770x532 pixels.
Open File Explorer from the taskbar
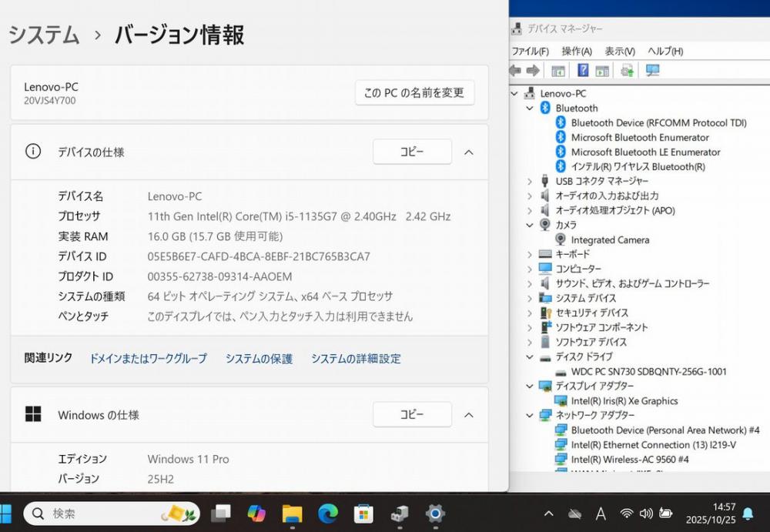[x=292, y=513]
